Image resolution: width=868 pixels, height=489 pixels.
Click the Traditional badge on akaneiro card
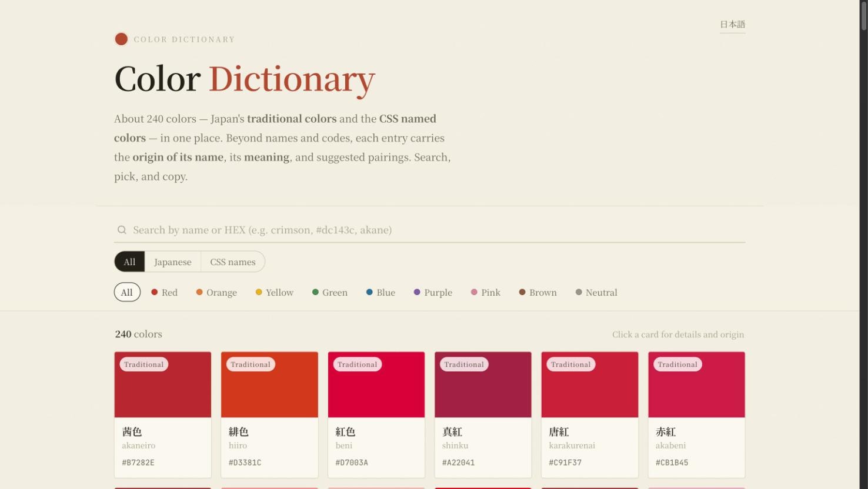click(144, 364)
